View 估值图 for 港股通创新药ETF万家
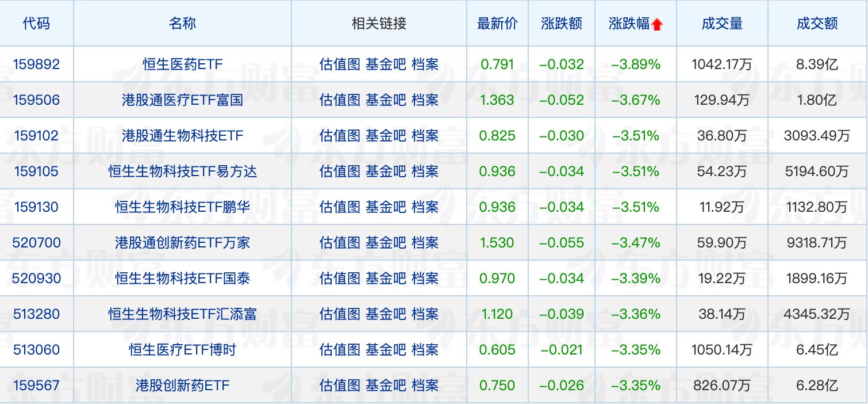This screenshot has width=868, height=404. [340, 243]
